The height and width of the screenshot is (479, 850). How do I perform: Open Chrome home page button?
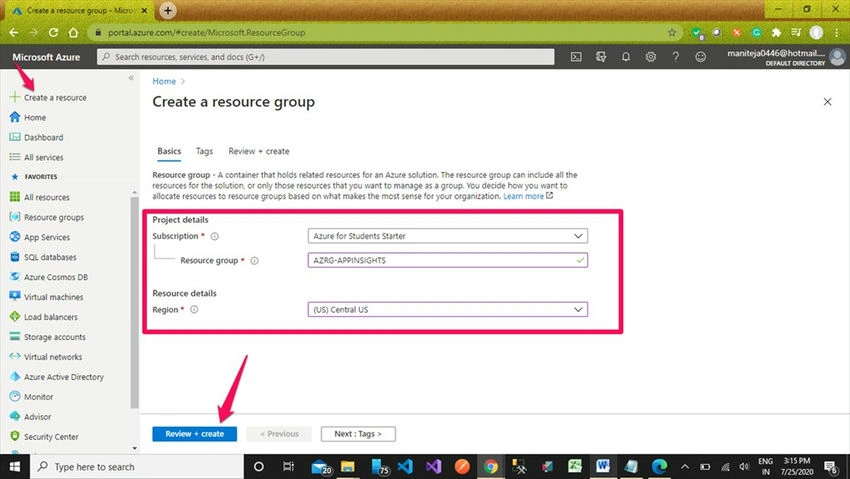pyautogui.click(x=73, y=33)
